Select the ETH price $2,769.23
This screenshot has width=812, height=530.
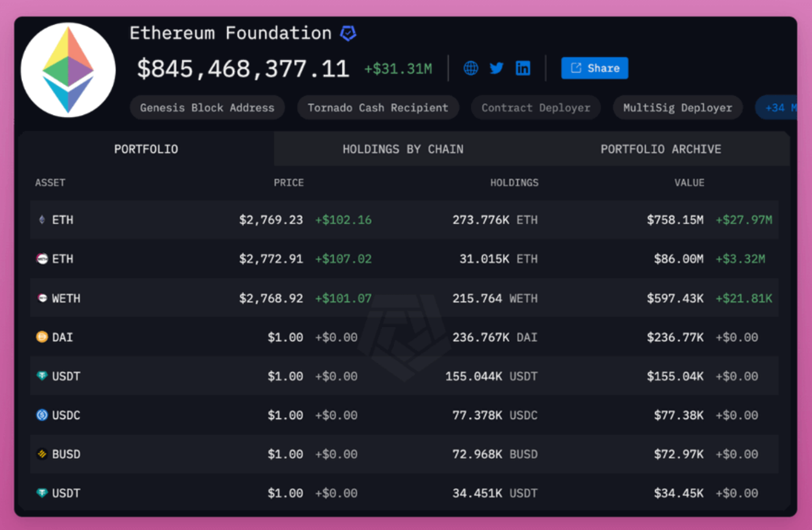pyautogui.click(x=271, y=220)
